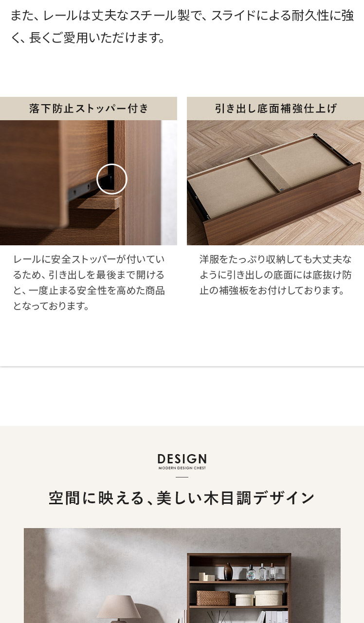This screenshot has height=623, width=364.
Task: Click the wicker basket on the shelf
Action: [x=213, y=598]
